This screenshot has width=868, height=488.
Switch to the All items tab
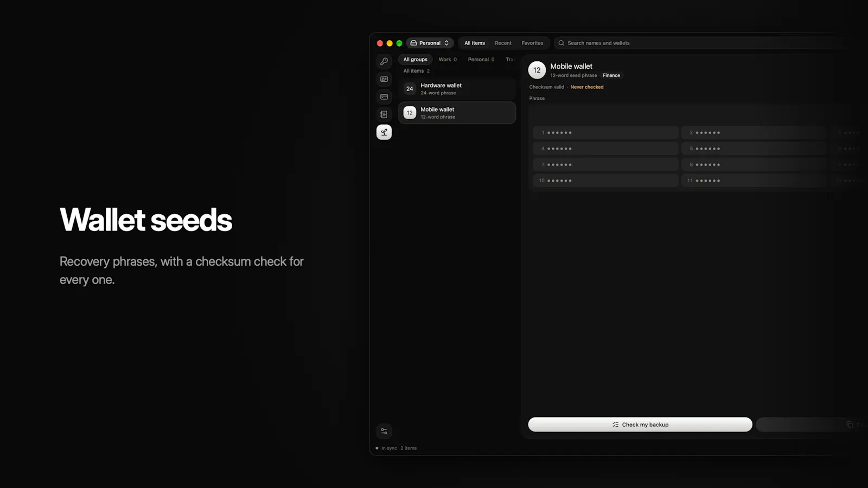point(475,43)
